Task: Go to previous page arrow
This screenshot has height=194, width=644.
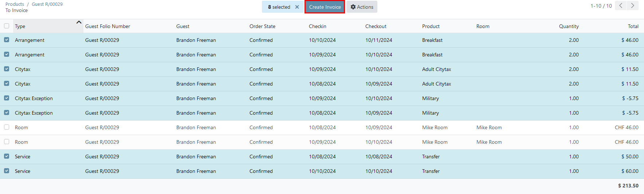Action: tap(621, 5)
